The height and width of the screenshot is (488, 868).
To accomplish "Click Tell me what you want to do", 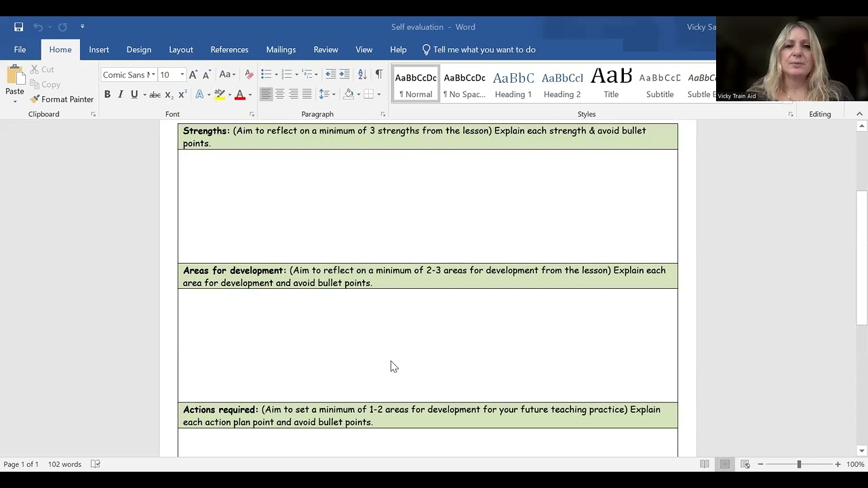I will (x=479, y=49).
